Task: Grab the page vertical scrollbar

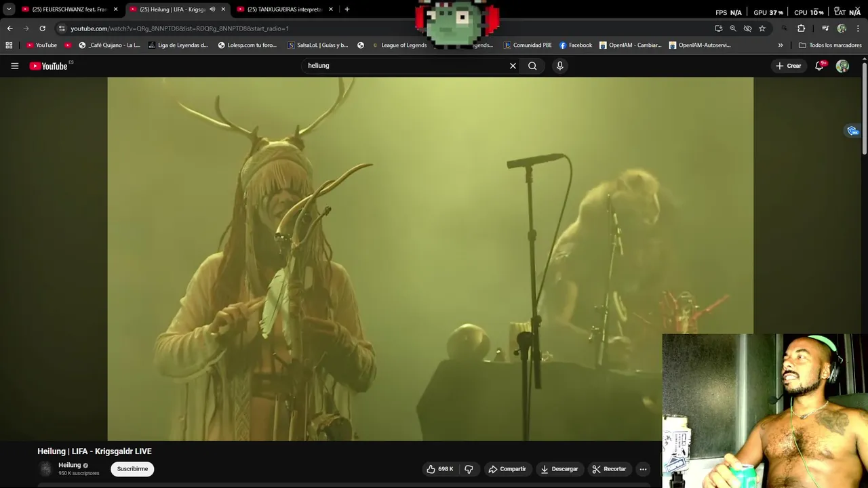Action: coord(865,108)
